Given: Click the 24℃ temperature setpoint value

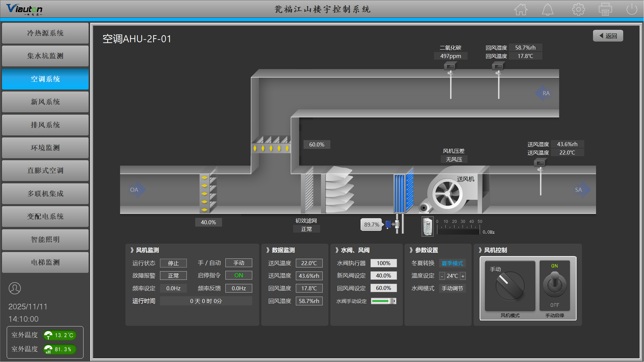Looking at the screenshot, I should (452, 276).
